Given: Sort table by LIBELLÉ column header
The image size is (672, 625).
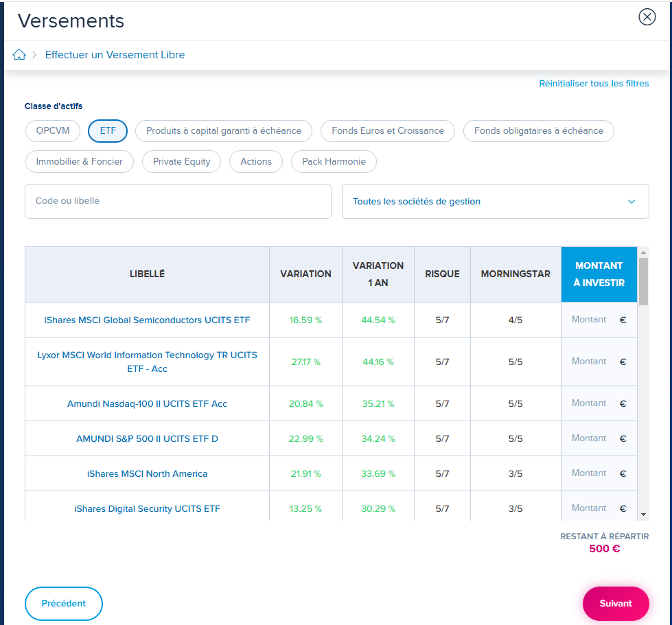Looking at the screenshot, I should pyautogui.click(x=147, y=274).
